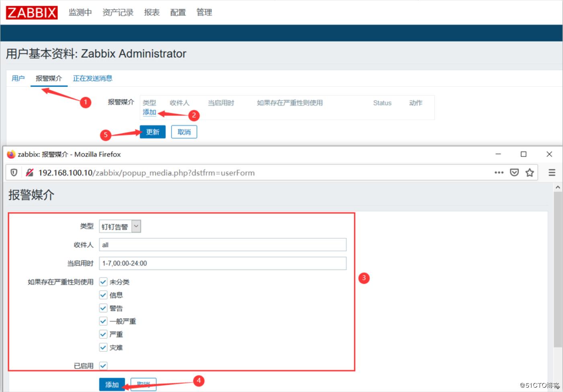
Task: Click the 添加 link under the media list
Action: click(149, 113)
